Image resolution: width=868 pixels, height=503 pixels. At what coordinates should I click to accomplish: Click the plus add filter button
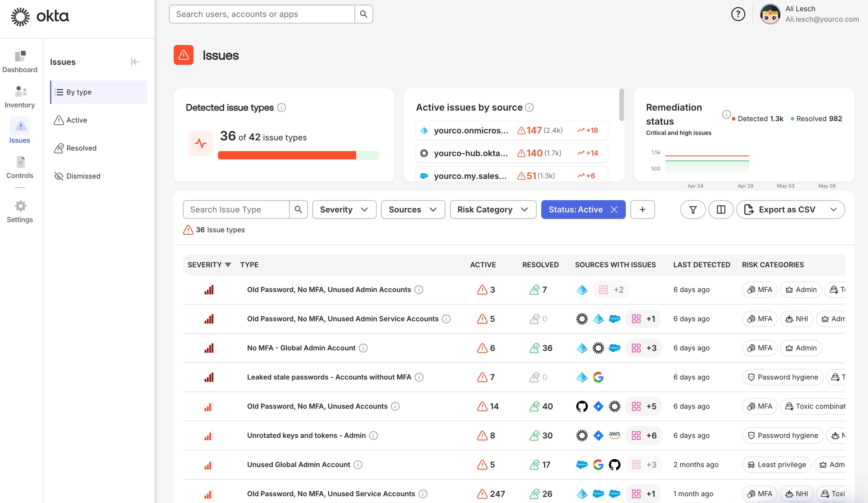[x=643, y=210]
